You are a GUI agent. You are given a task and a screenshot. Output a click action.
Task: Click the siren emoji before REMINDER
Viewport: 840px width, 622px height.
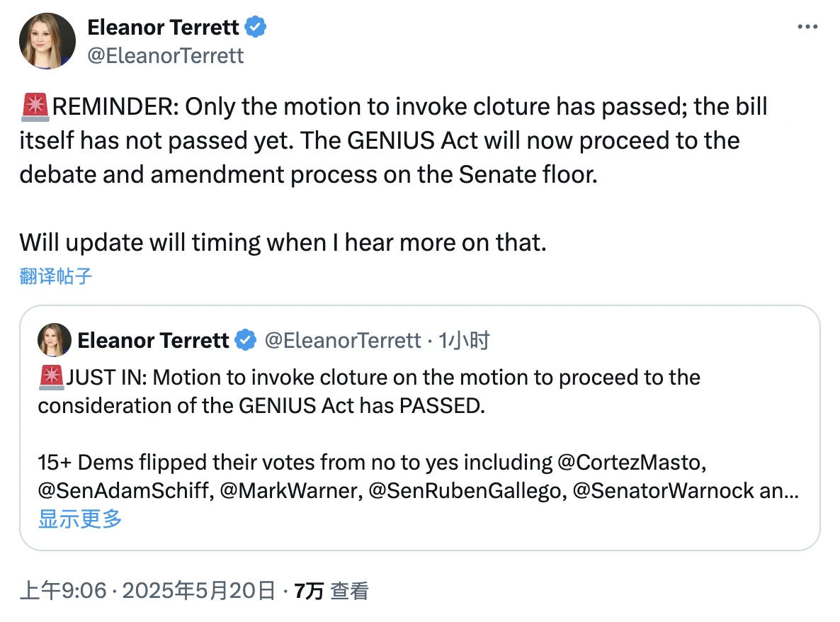click(35, 107)
